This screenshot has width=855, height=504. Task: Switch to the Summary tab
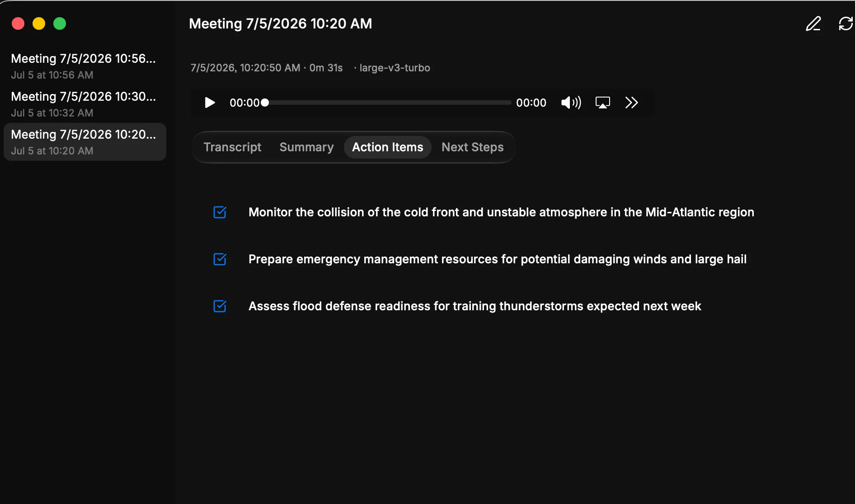[x=306, y=147]
